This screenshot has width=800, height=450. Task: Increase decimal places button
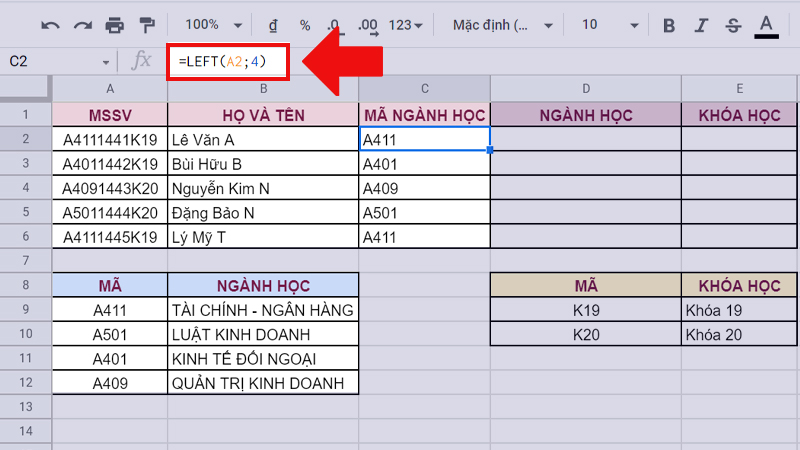pyautogui.click(x=367, y=24)
